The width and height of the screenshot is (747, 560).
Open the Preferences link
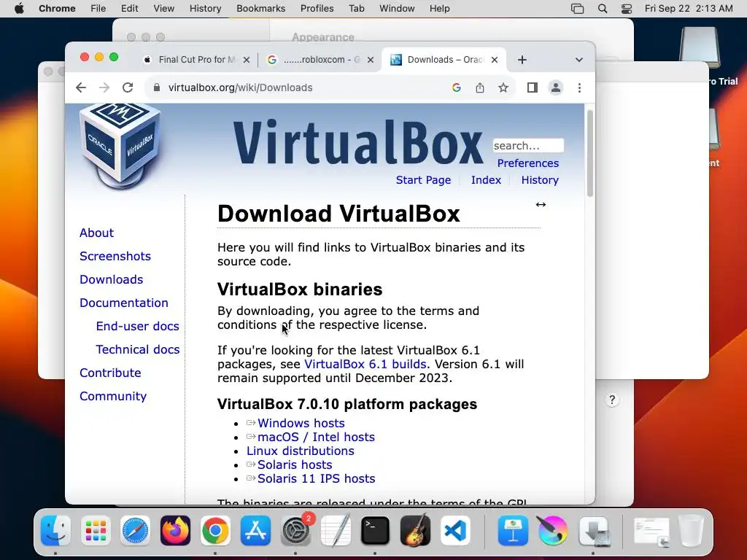tap(528, 163)
